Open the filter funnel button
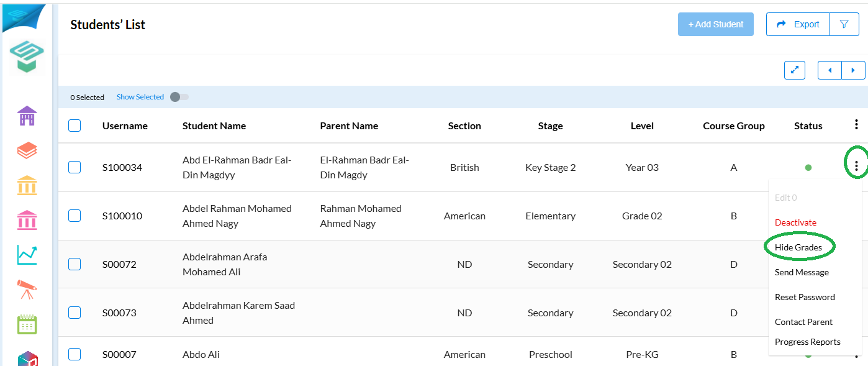The height and width of the screenshot is (366, 868). (844, 24)
